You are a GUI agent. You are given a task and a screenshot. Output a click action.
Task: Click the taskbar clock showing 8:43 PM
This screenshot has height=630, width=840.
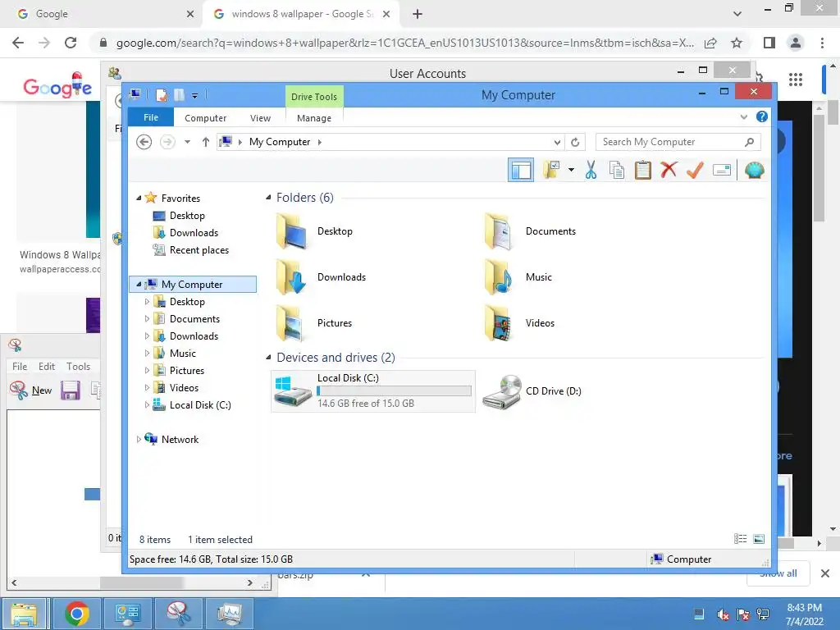tap(804, 614)
